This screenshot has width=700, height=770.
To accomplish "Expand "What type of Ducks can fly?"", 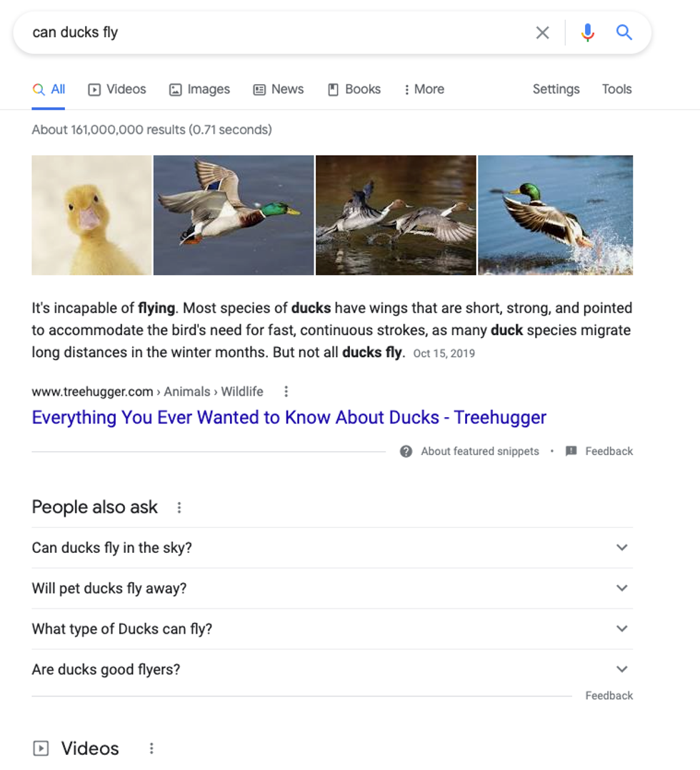I will [621, 629].
